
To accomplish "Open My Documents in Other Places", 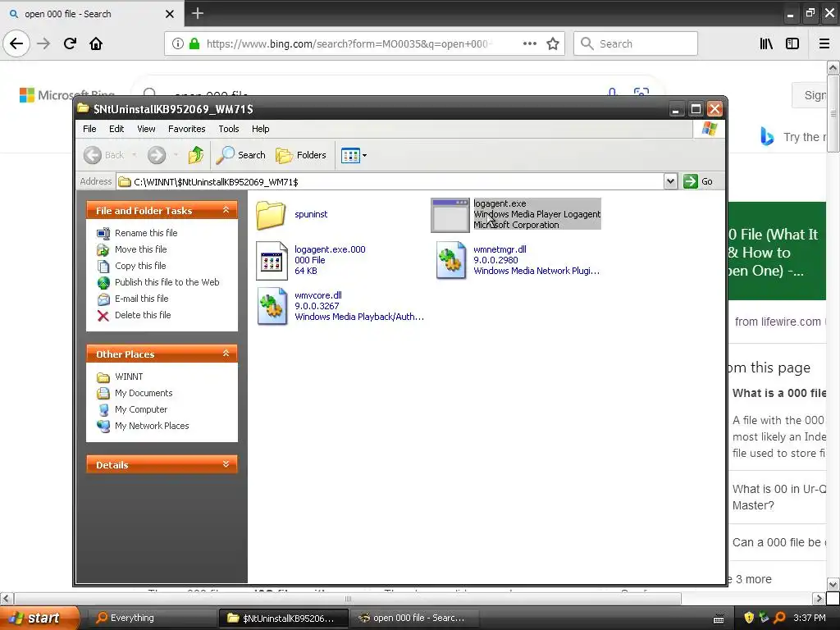I will tap(144, 393).
